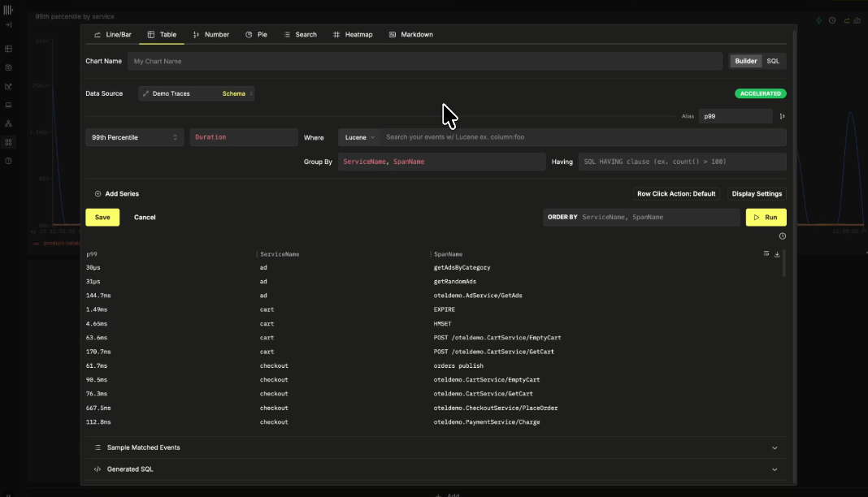Select the Number tab
The image size is (868, 497).
point(211,34)
